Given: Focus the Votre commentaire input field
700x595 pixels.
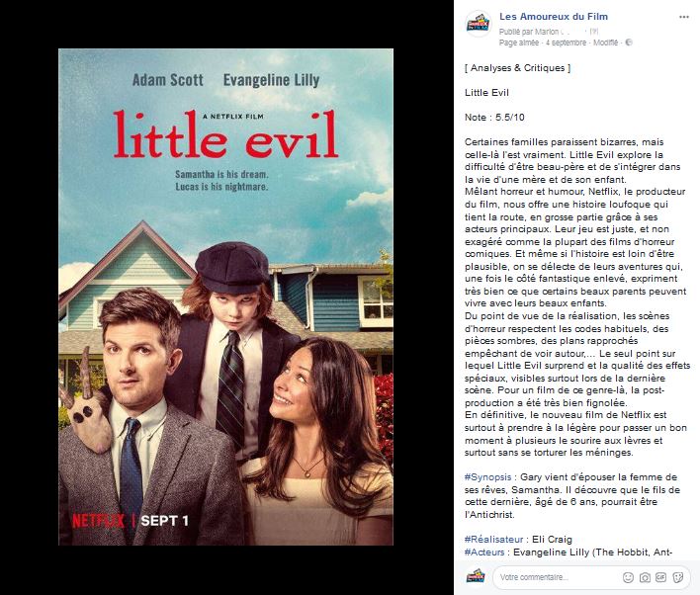Looking at the screenshot, I should 556,577.
